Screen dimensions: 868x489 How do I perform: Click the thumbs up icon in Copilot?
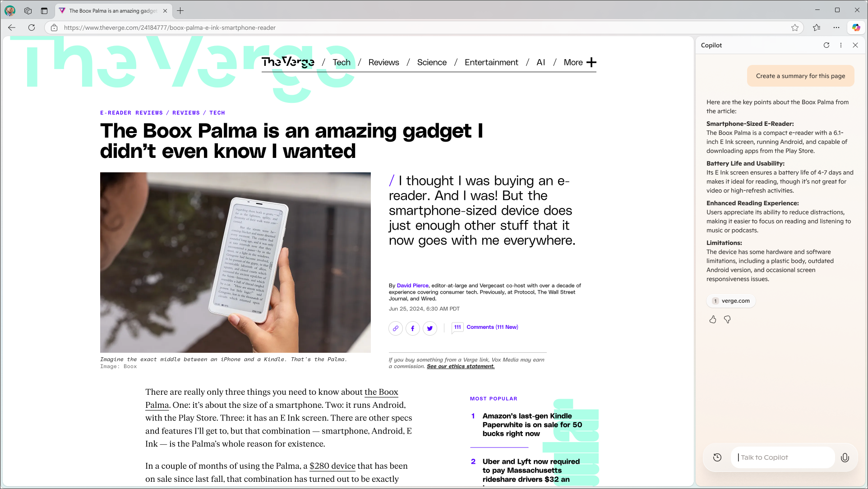pyautogui.click(x=713, y=319)
